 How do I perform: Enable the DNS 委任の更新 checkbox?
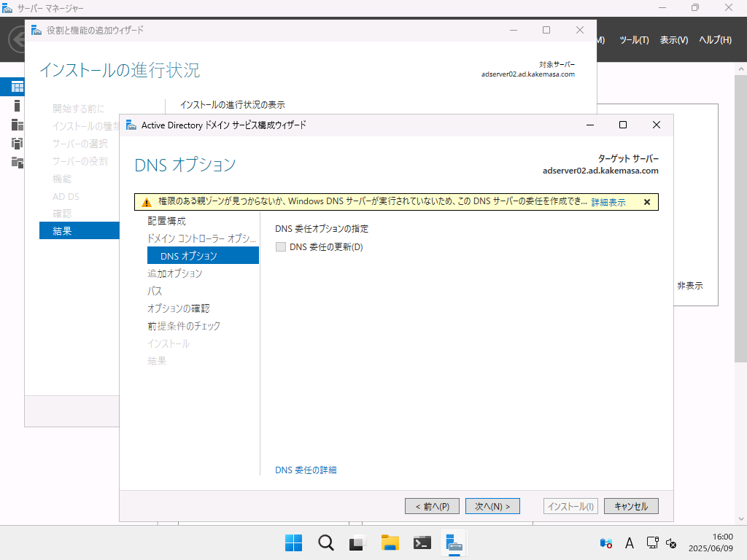point(281,246)
